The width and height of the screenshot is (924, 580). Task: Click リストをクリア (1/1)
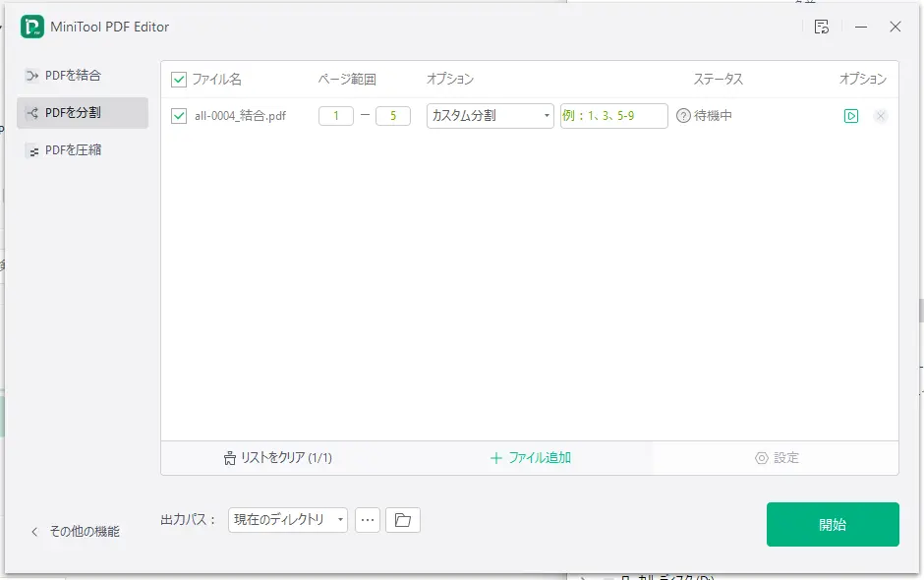click(277, 458)
